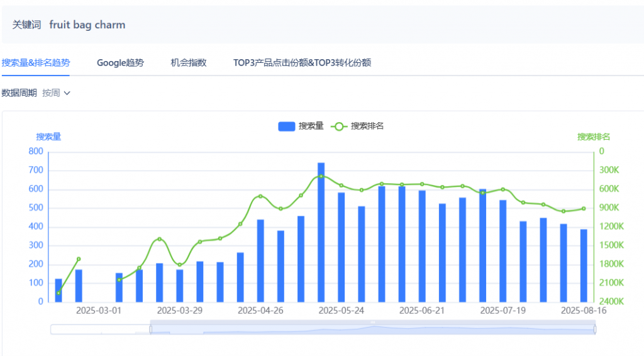This screenshot has height=356, width=644.
Task: Toggle the 搜索量 legend series
Action: 301,126
